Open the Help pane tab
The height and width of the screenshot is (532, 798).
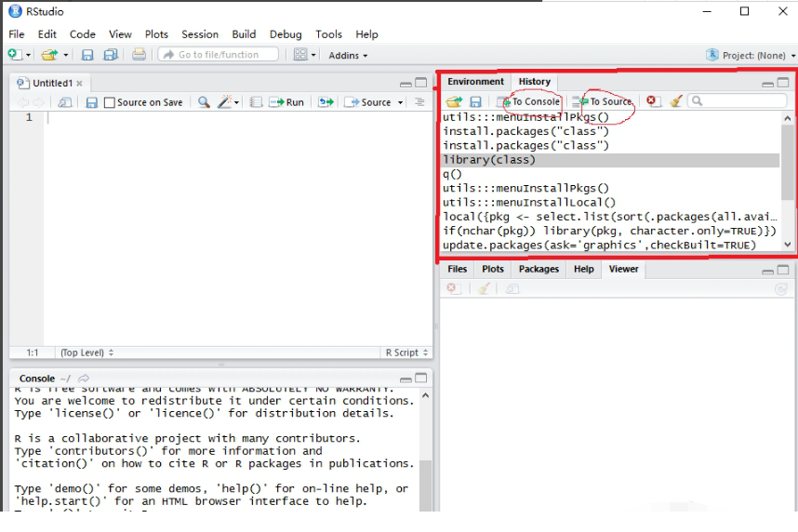tap(584, 269)
